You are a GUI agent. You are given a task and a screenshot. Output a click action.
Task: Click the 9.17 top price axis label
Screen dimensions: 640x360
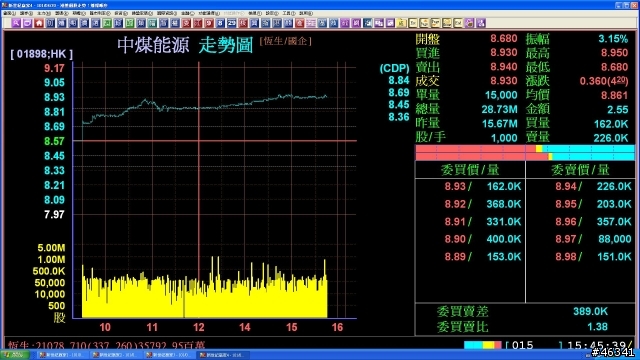(54, 68)
